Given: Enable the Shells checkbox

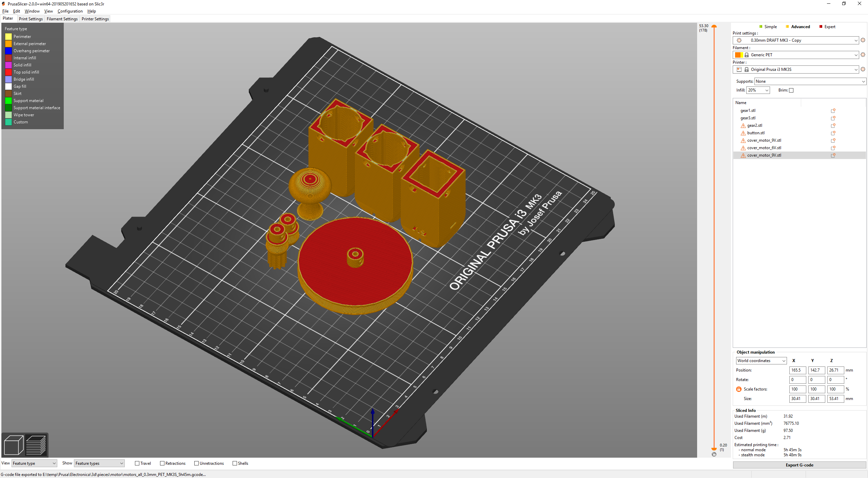Looking at the screenshot, I should (235, 463).
